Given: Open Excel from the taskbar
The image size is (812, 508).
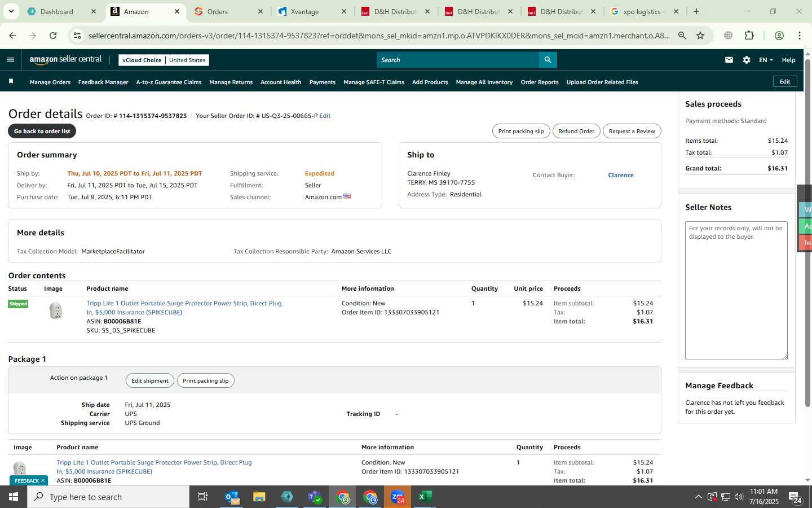Looking at the screenshot, I should [x=425, y=497].
